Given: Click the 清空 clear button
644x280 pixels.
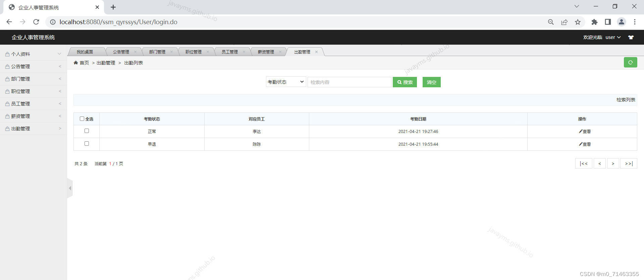Looking at the screenshot, I should coord(431,82).
